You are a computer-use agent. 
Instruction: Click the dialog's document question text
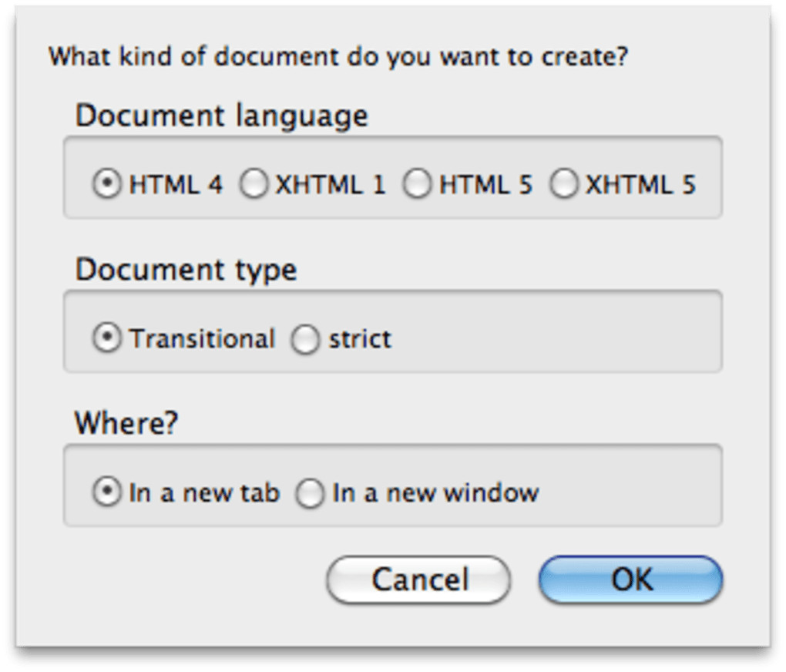coord(338,57)
